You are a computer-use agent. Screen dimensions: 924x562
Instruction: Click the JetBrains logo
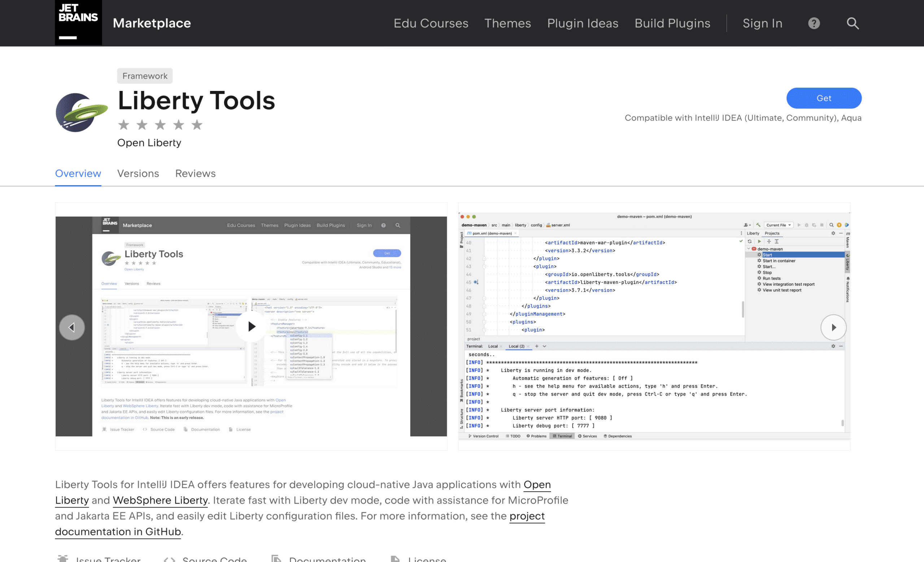[x=78, y=22]
